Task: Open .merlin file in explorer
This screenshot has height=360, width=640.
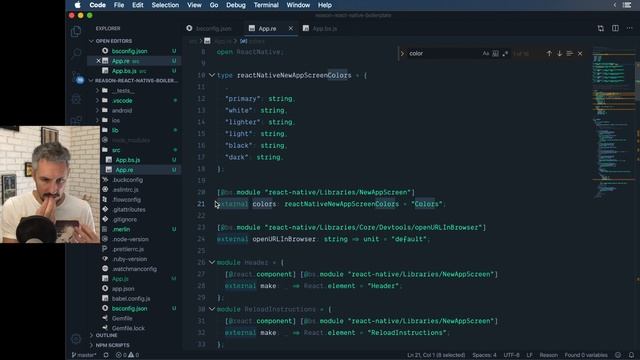Action: pos(121,229)
